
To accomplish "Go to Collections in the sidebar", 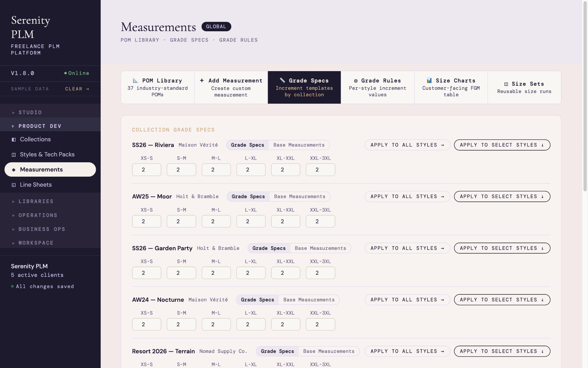I will tap(50, 140).
